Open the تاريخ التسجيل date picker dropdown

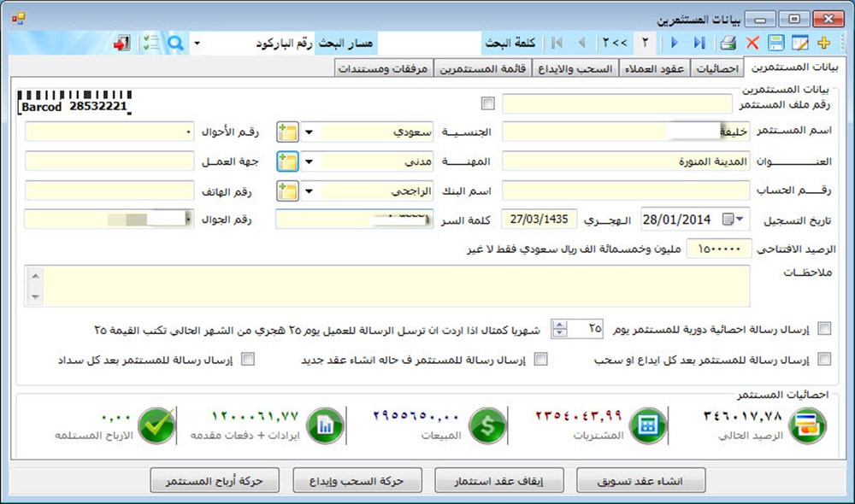pyautogui.click(x=739, y=220)
